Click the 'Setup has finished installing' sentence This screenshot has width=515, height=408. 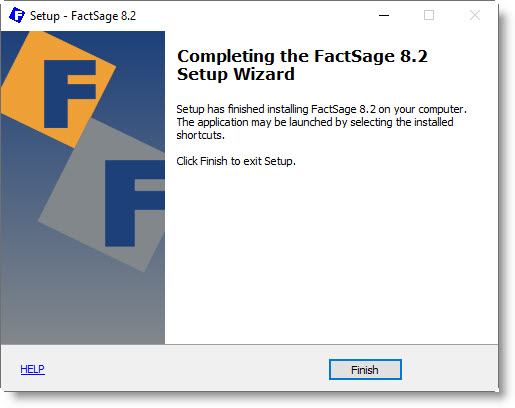point(321,109)
